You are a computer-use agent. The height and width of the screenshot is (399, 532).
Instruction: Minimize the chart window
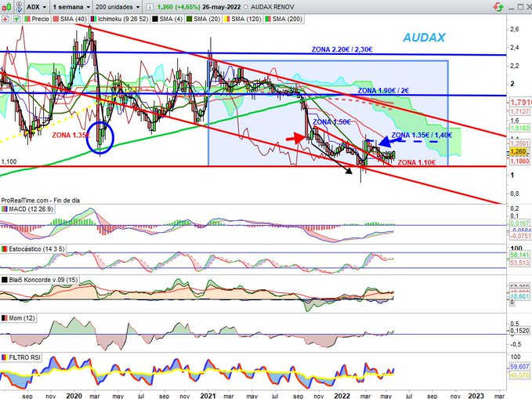(511, 8)
